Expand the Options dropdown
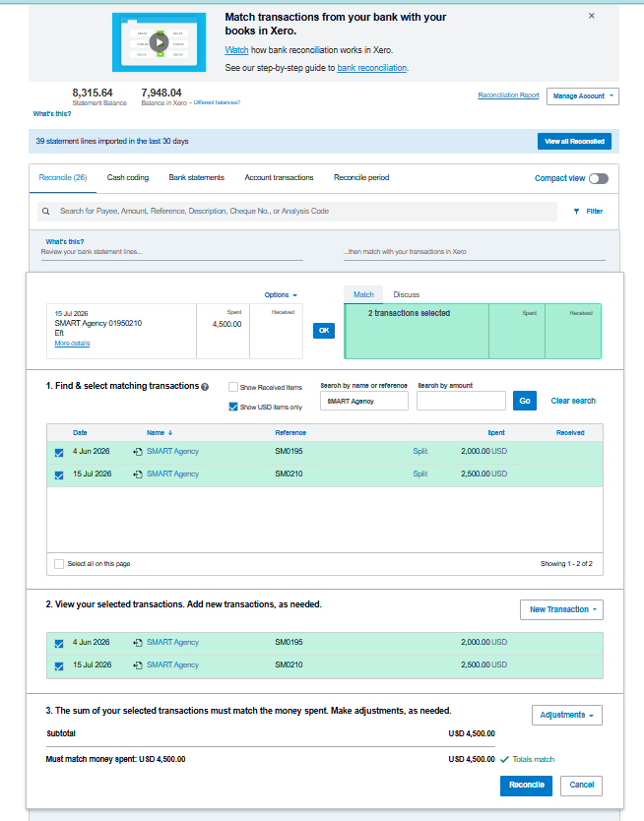Screen dimensions: 644x821 tap(281, 294)
